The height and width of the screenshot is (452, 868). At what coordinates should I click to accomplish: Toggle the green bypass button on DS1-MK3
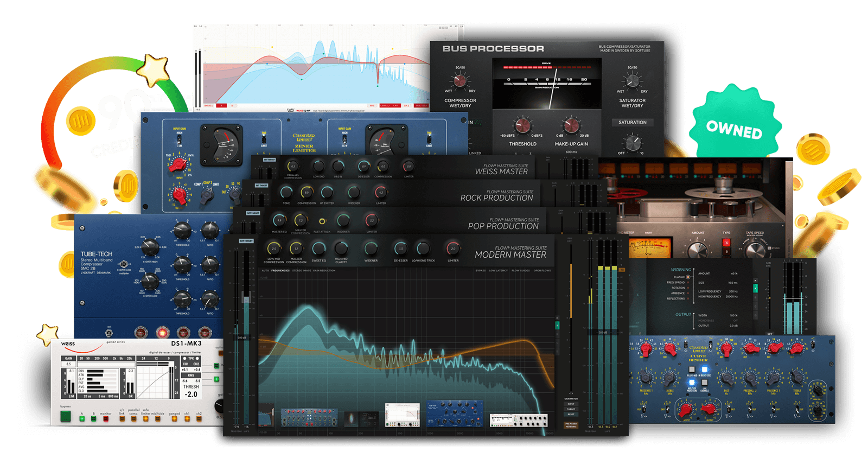coord(66,416)
